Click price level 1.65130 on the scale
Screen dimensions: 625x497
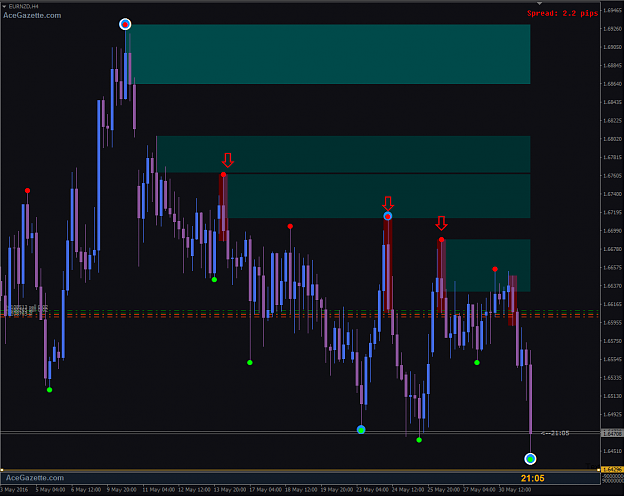pyautogui.click(x=613, y=396)
